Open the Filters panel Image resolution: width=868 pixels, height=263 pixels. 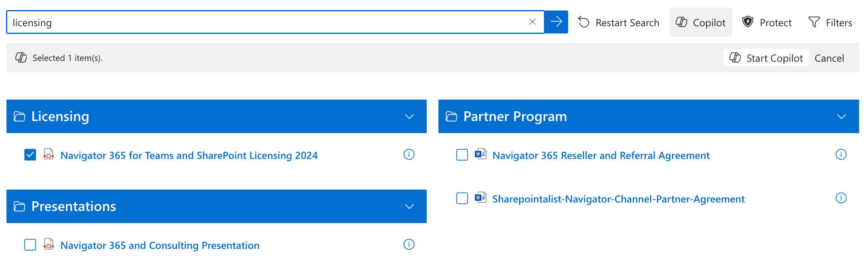pos(830,23)
